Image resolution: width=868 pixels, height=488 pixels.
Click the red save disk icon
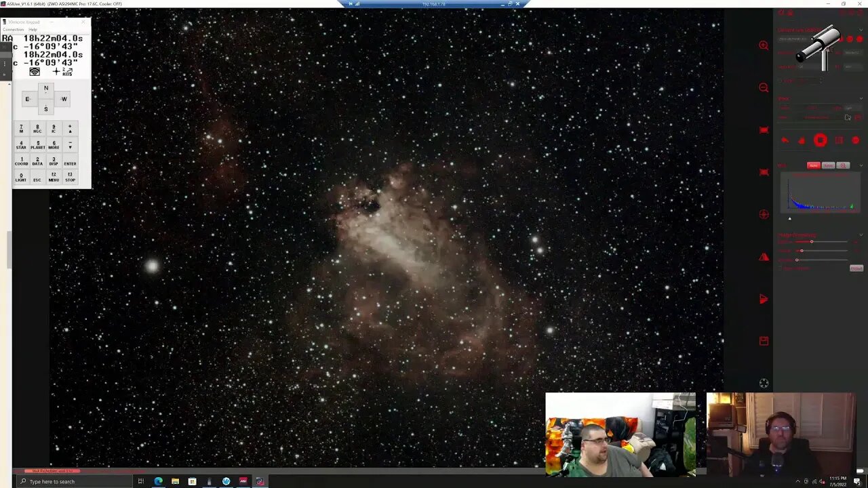pyautogui.click(x=764, y=341)
